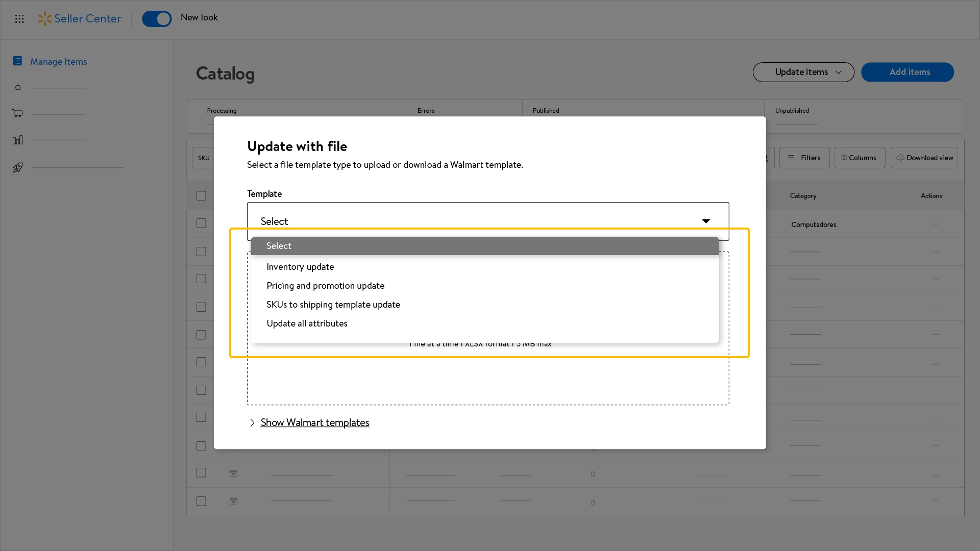Click the rocket growth sidebar icon
980x551 pixels.
(x=18, y=167)
